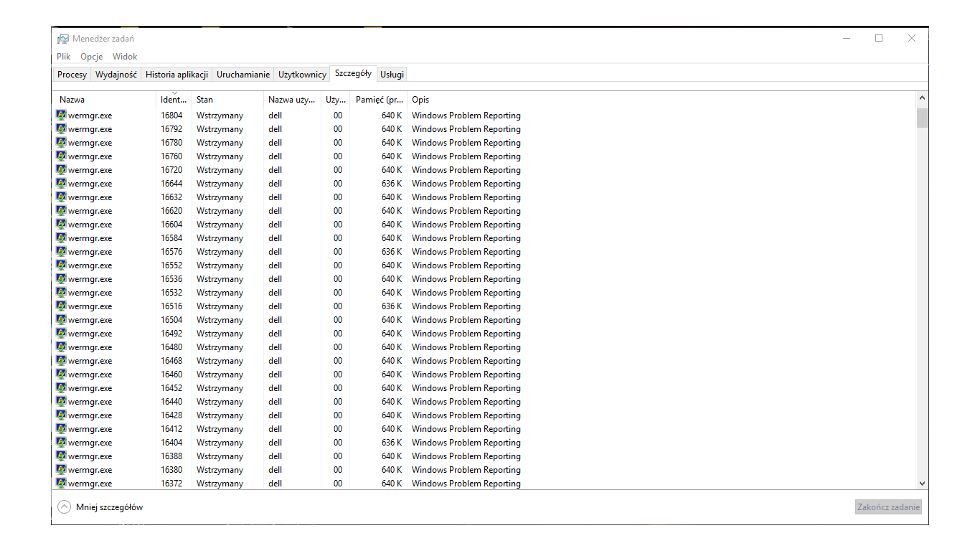This screenshot has width=980, height=551.
Task: Click the dell user cell for PID 16516
Action: [x=275, y=306]
